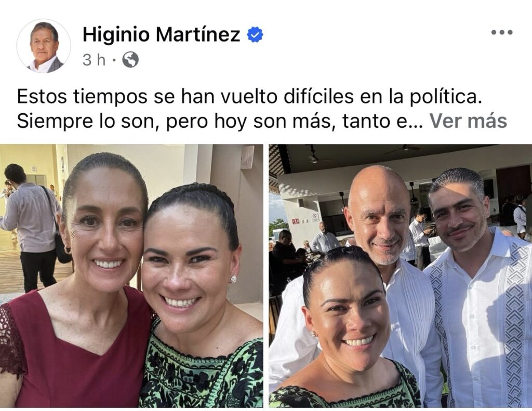Click the 3 h post timestamp
Viewport: 532px width, 411px height.
coord(94,60)
